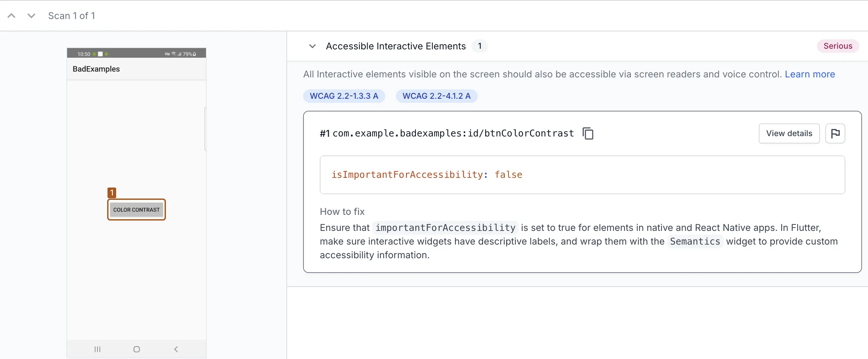This screenshot has width=868, height=359.
Task: Click the recent apps icon in phone preview
Action: pyautogui.click(x=97, y=349)
